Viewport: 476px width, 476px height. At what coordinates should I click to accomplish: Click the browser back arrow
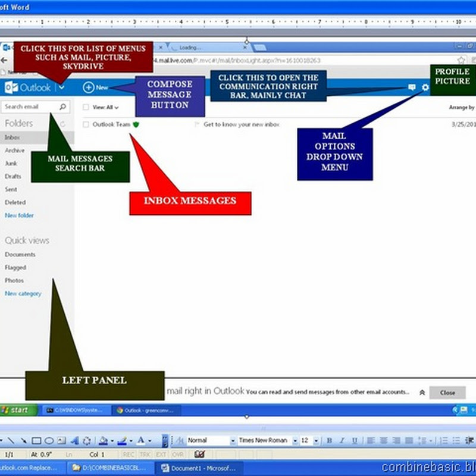(4, 61)
